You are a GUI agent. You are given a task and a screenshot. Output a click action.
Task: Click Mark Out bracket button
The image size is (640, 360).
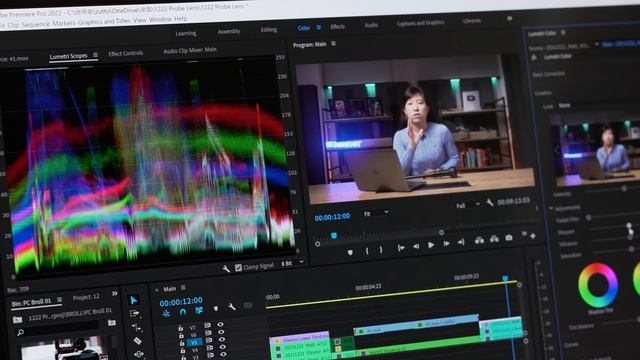point(381,250)
